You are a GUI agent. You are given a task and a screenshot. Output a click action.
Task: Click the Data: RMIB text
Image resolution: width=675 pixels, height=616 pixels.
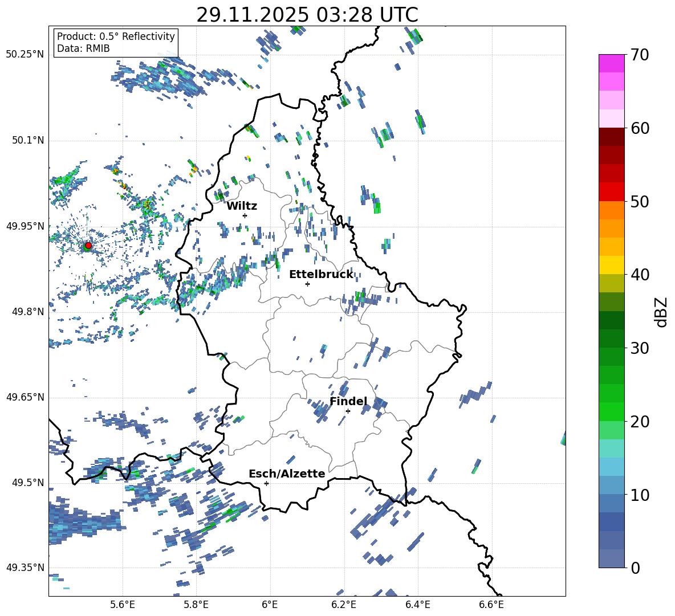(83, 48)
